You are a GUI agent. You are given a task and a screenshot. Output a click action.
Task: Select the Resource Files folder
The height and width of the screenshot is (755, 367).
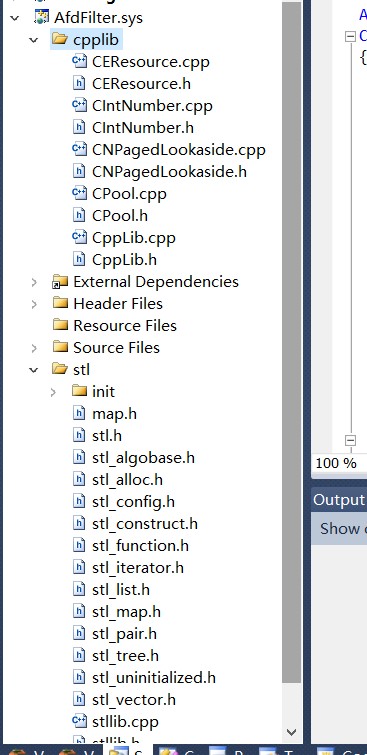point(125,325)
